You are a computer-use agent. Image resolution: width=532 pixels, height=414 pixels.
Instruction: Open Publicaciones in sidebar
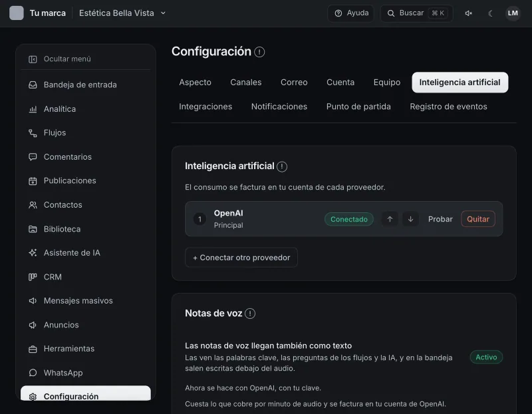86,180
